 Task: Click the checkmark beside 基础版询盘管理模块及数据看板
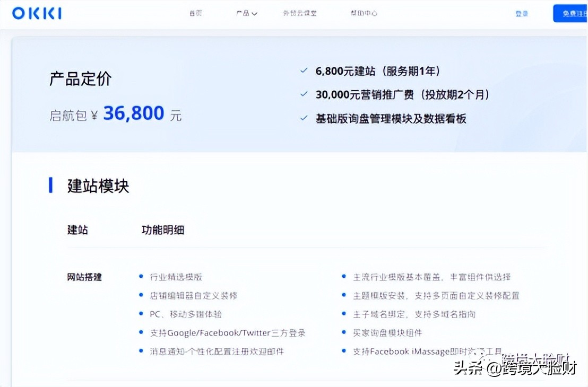click(x=304, y=118)
